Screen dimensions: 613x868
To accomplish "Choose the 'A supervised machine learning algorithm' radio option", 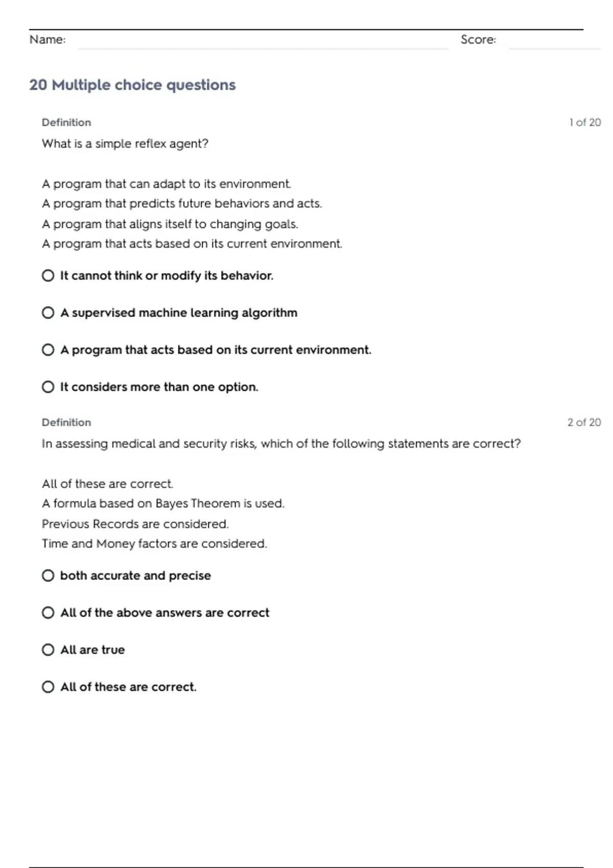I will click(48, 312).
